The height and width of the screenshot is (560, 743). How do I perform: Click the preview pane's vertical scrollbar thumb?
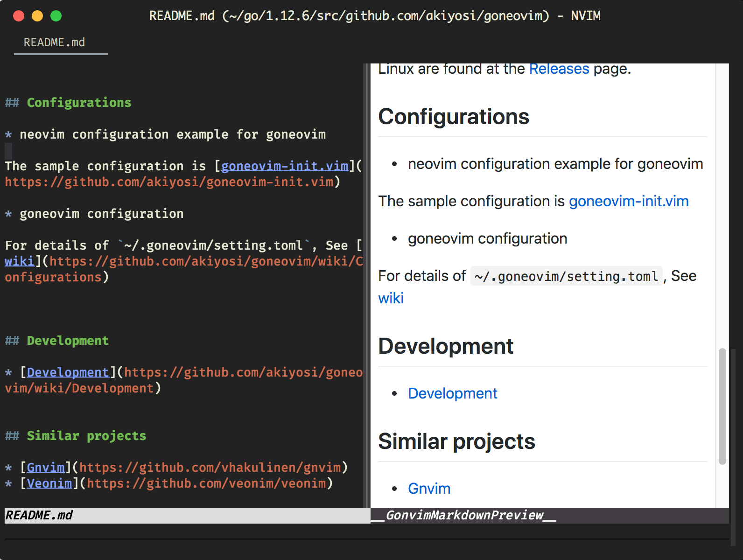pyautogui.click(x=722, y=406)
